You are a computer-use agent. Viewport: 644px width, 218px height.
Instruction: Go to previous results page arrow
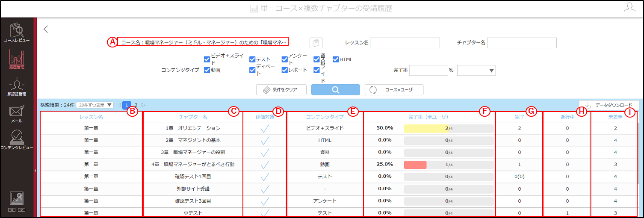[x=119, y=105]
